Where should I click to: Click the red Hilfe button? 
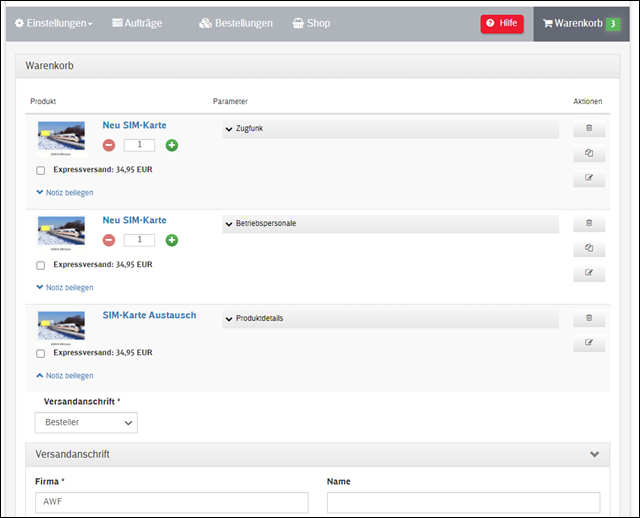[502, 24]
